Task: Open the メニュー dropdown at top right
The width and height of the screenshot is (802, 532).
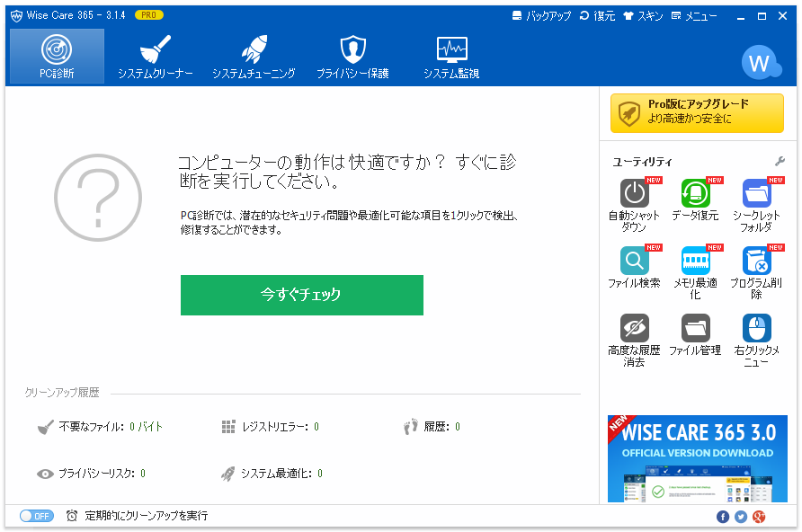Action: (693, 15)
